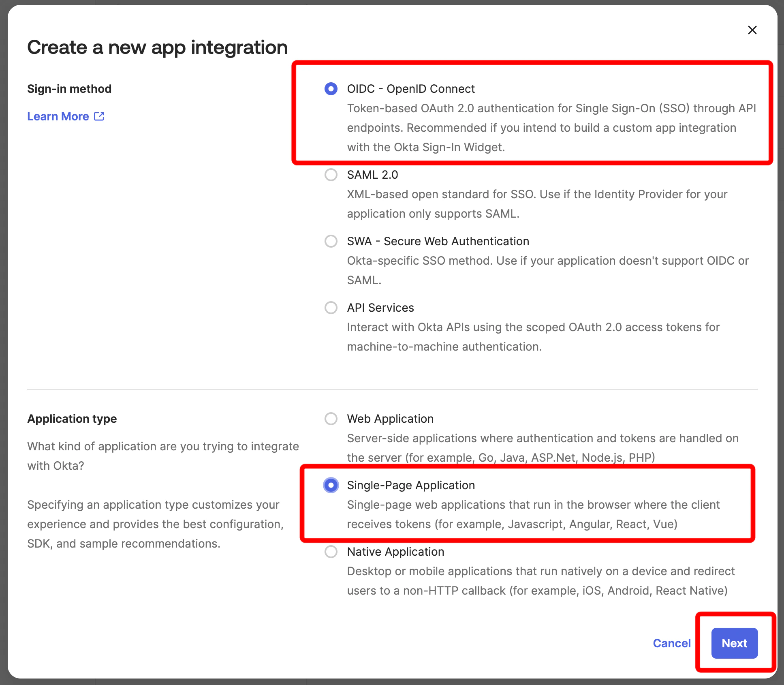Select the API Services sign-in method
Screen dimensions: 784x685
tap(331, 308)
